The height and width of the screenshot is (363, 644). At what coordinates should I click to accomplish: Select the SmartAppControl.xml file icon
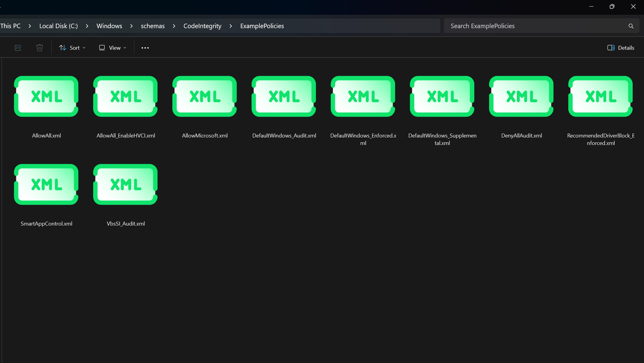[x=46, y=184]
